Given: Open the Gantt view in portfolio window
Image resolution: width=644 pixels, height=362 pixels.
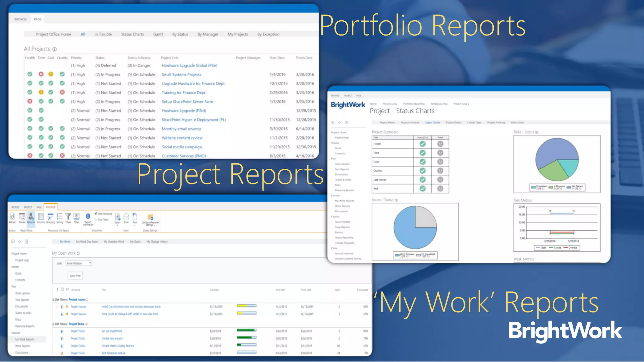Looking at the screenshot, I should (x=158, y=34).
